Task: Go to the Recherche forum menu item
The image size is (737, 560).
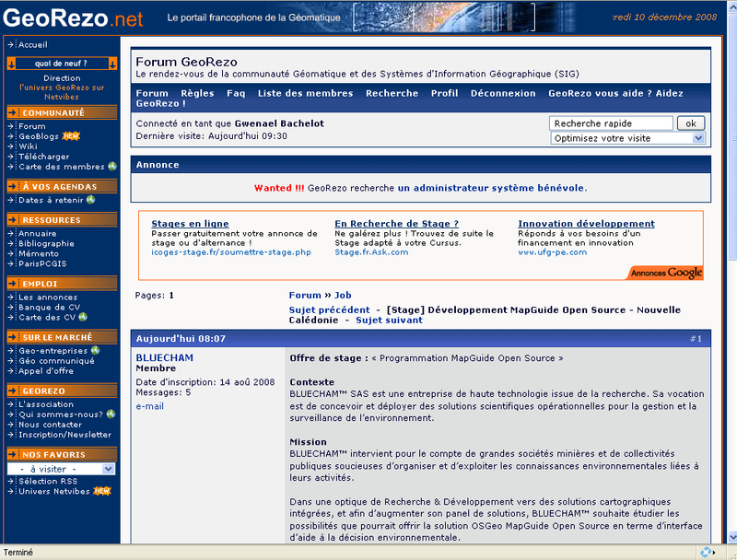Action: click(x=392, y=93)
